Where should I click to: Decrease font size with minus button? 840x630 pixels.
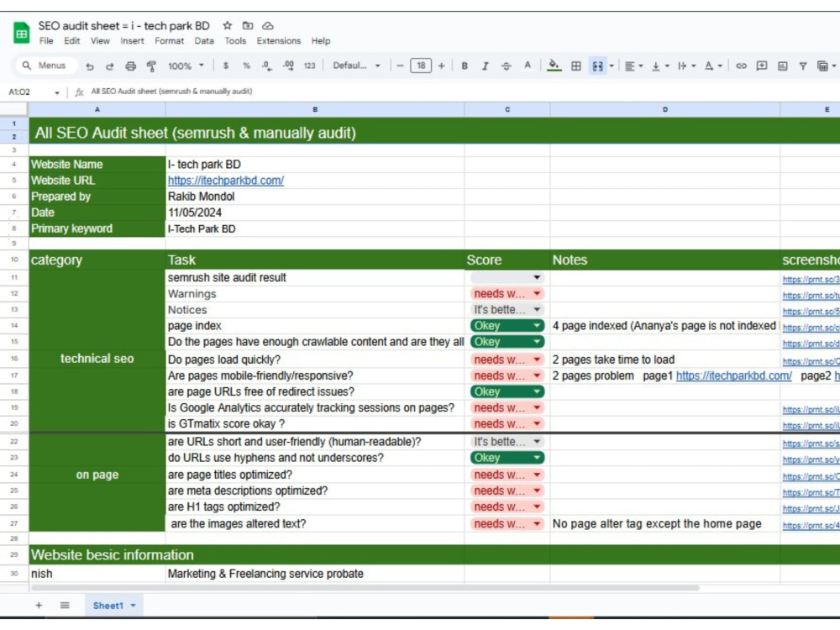[400, 66]
